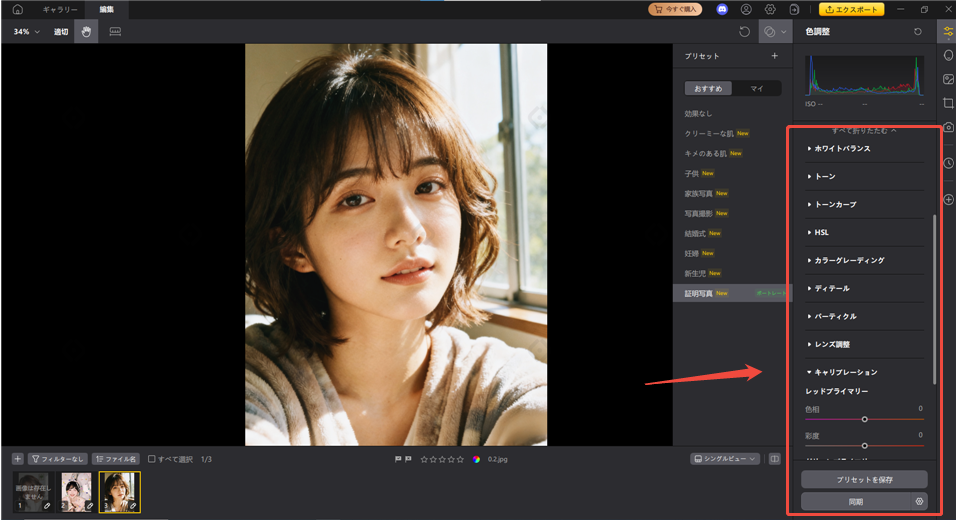Click the ファイル名 sort button
This screenshot has width=957, height=521.
[x=115, y=459]
